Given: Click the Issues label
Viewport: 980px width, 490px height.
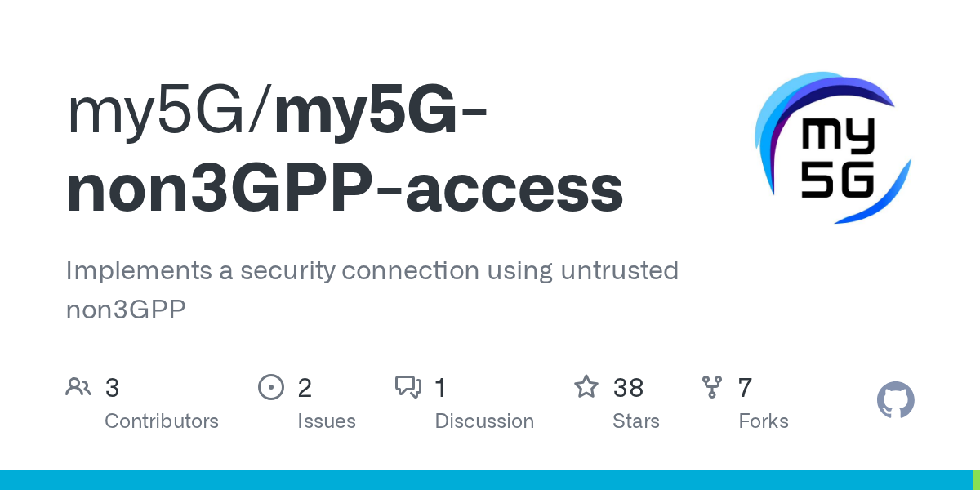Looking at the screenshot, I should pyautogui.click(x=326, y=421).
